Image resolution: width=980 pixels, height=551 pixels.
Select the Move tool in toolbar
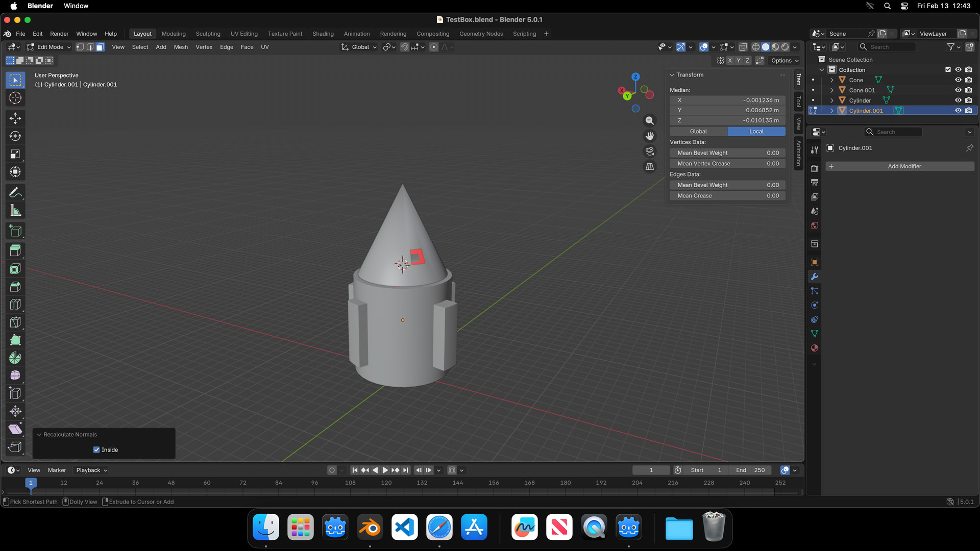(15, 118)
